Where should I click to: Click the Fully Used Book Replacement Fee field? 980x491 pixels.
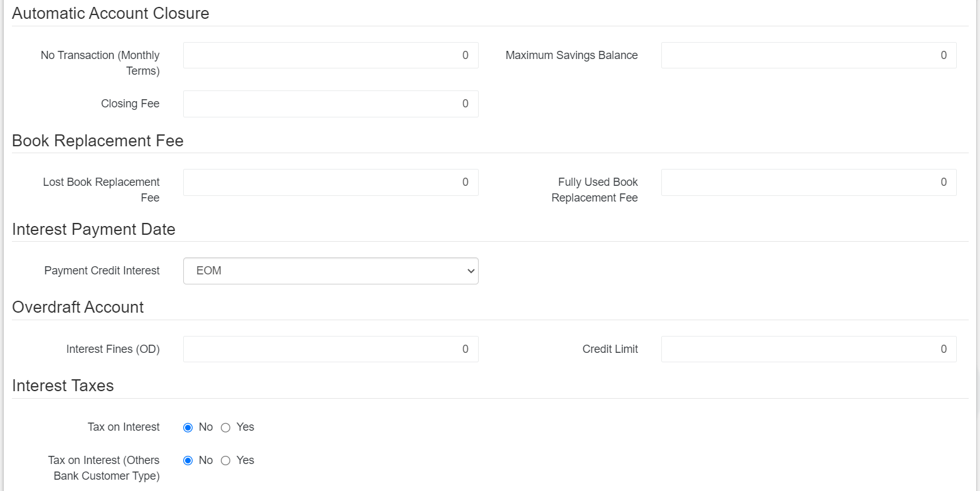coord(808,182)
